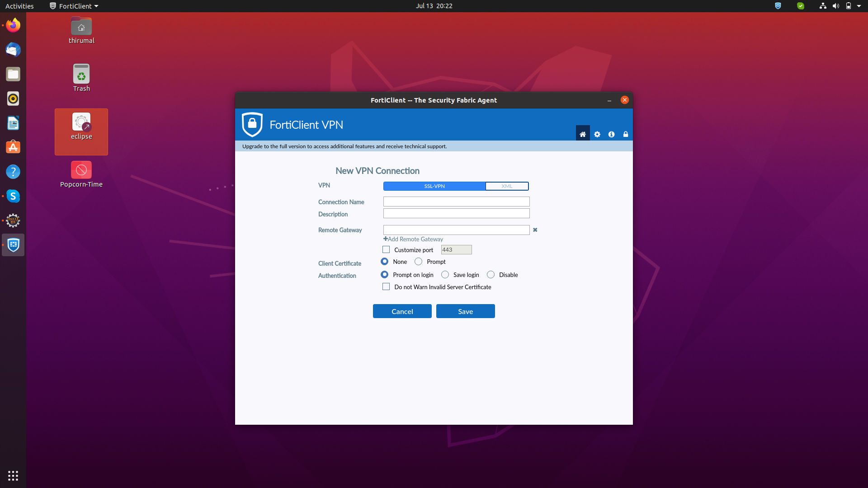Open FortiClient settings gear icon
868x488 pixels.
coord(597,134)
